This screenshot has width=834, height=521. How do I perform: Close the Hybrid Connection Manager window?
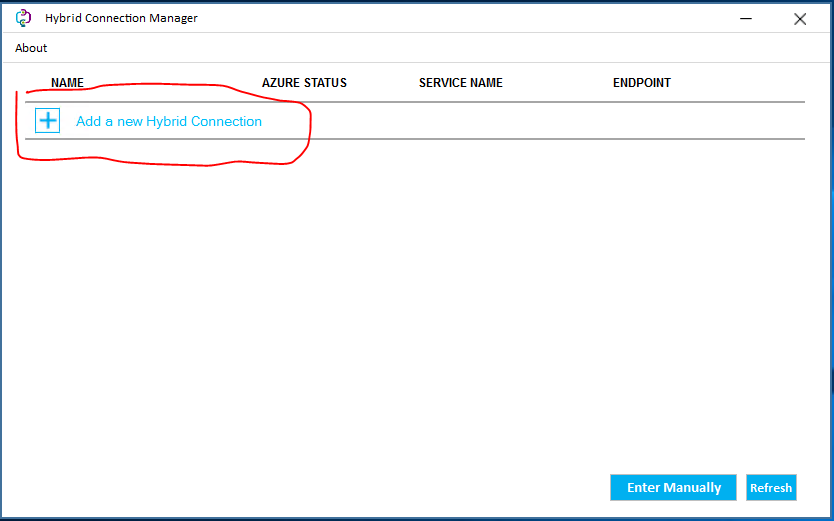pos(800,19)
